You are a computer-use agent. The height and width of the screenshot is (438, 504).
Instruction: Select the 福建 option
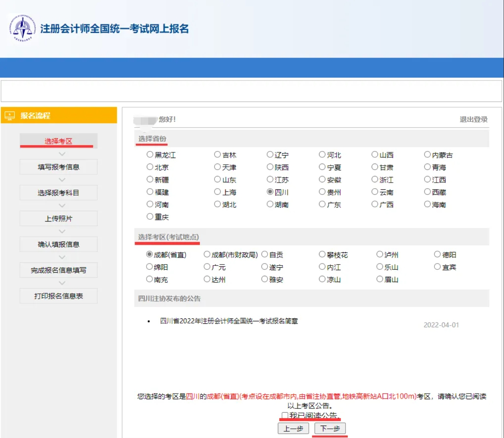point(150,191)
